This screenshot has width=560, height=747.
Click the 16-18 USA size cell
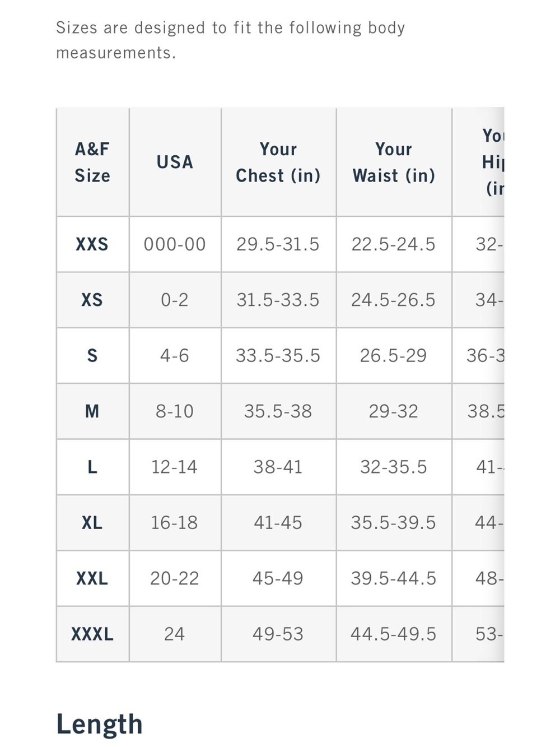coord(175,523)
